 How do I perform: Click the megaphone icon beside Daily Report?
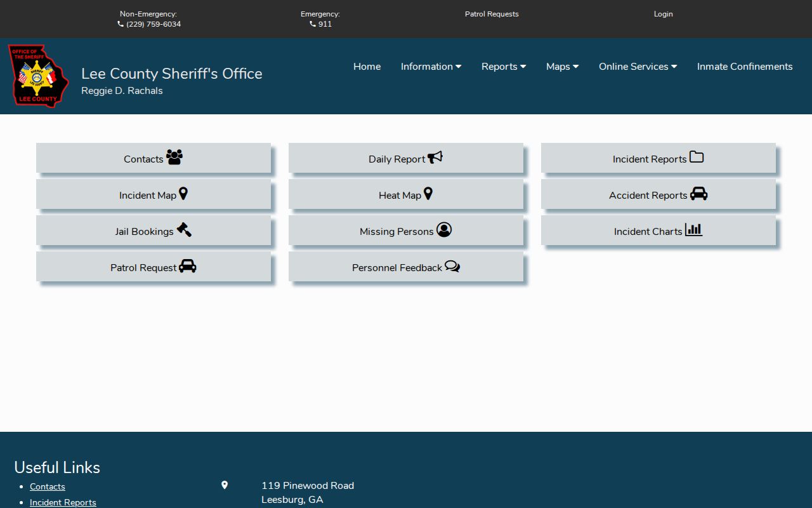coord(435,157)
